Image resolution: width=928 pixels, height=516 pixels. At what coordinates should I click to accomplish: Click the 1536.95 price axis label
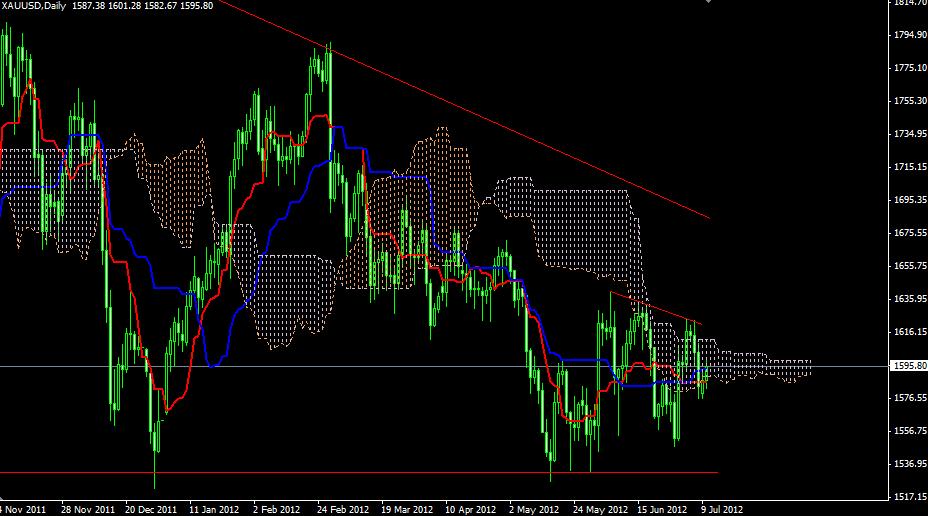click(x=910, y=464)
